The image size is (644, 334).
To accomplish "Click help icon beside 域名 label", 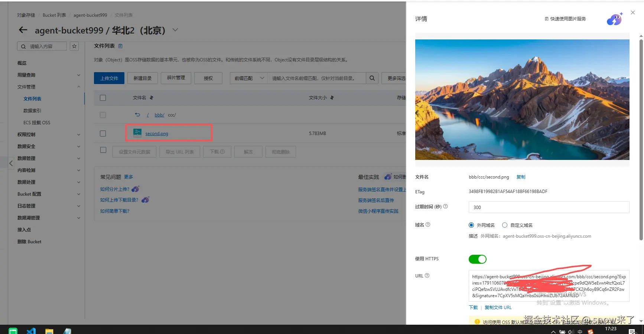I will point(428,225).
